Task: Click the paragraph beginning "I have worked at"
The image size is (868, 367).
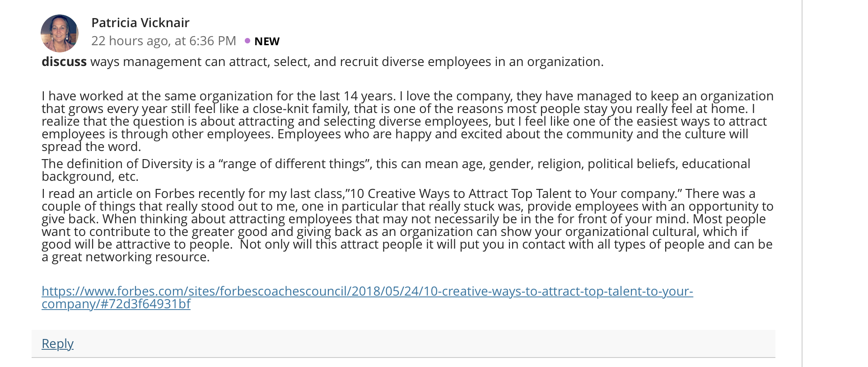Action: point(407,121)
